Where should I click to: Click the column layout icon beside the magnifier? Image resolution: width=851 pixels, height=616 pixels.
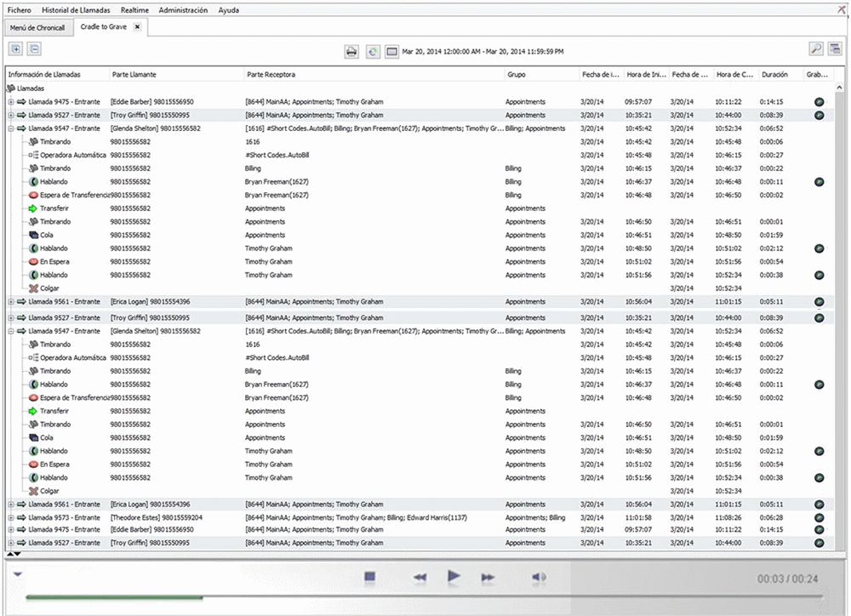835,48
